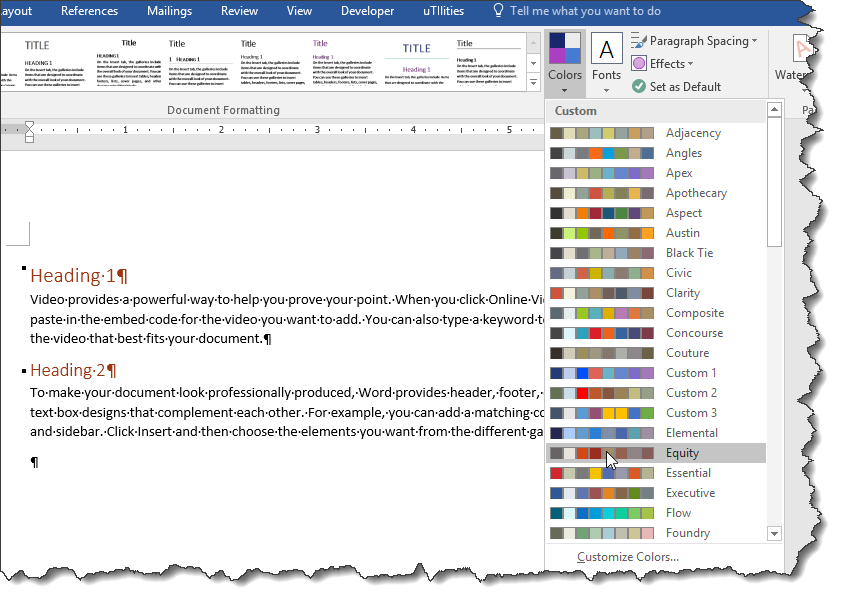Apply the purple Title style set thumbnail

343,62
